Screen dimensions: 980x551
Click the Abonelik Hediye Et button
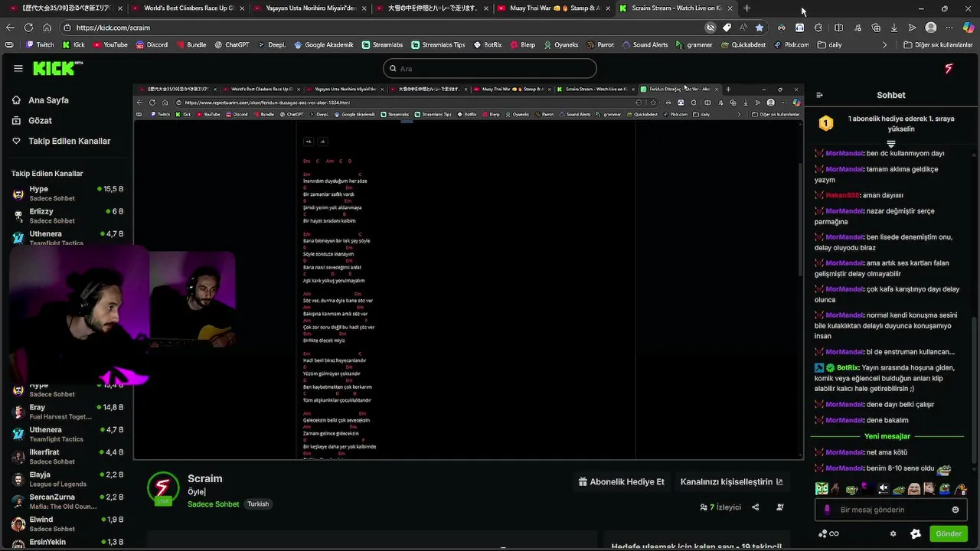[621, 482]
